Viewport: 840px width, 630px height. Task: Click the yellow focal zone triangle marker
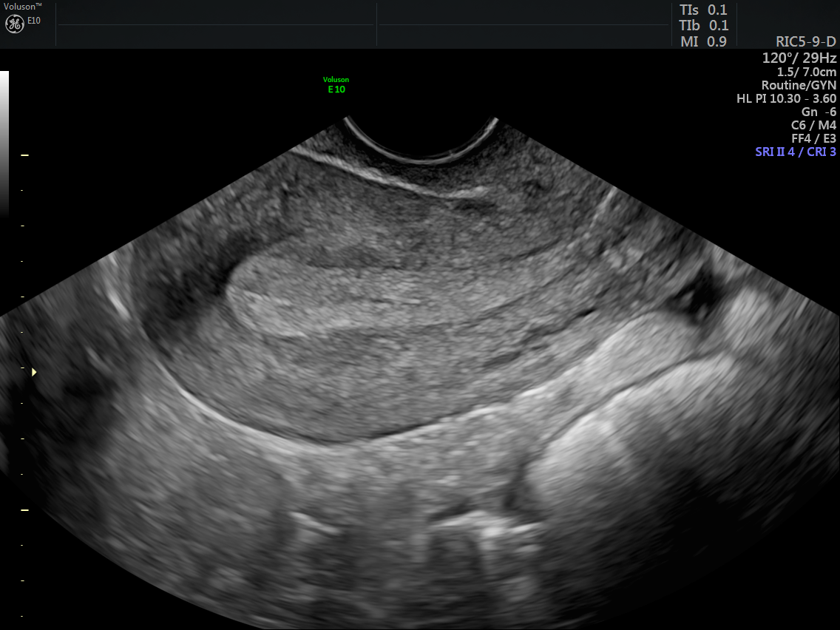tap(33, 372)
